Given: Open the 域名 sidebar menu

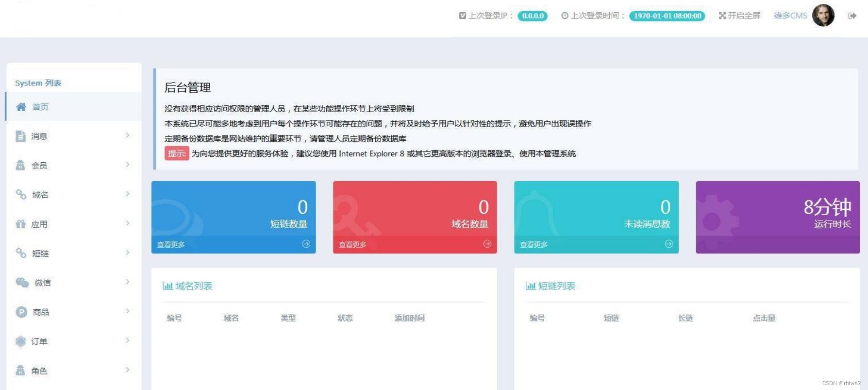Looking at the screenshot, I should (x=74, y=194).
